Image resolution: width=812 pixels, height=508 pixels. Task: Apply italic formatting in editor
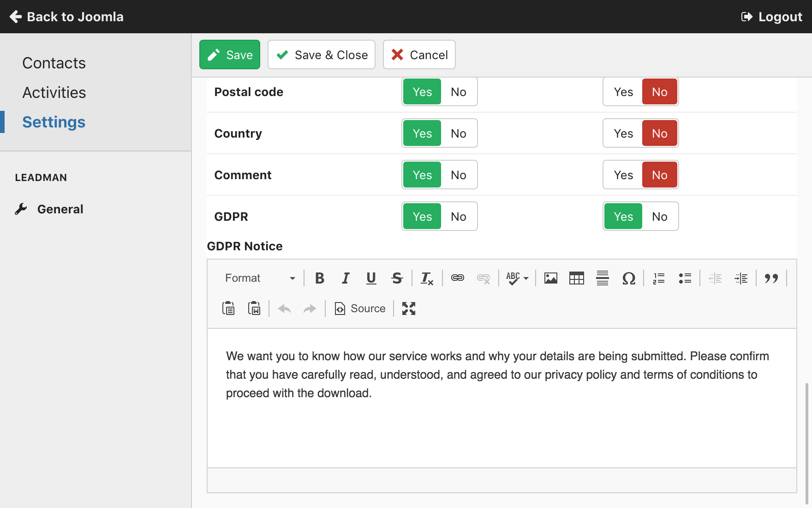coord(345,278)
